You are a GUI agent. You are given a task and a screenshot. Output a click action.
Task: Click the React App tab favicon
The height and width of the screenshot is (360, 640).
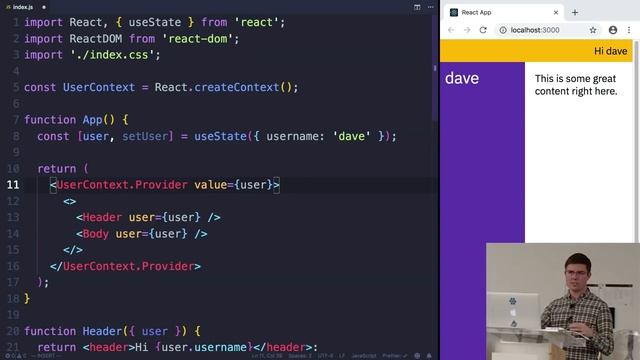[453, 12]
